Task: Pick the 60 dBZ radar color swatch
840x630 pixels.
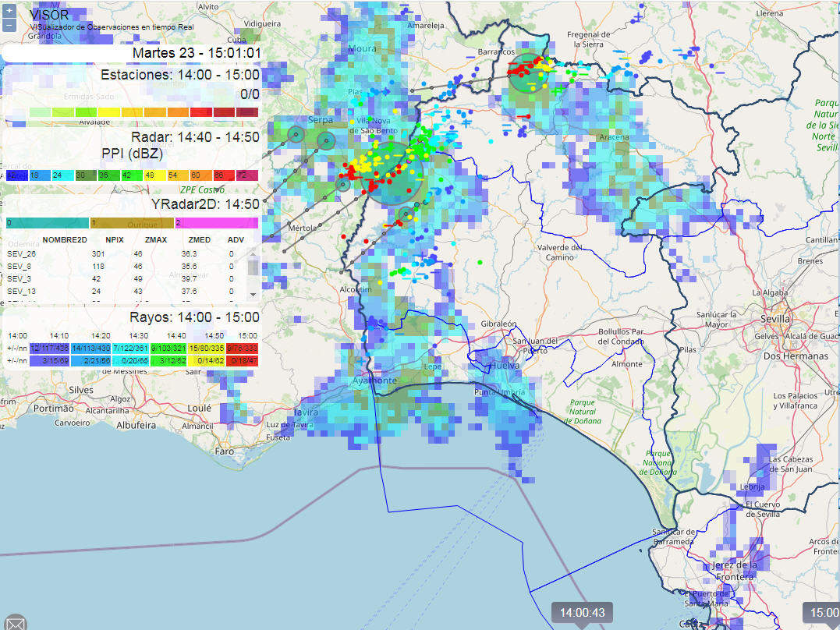Action: pyautogui.click(x=201, y=175)
